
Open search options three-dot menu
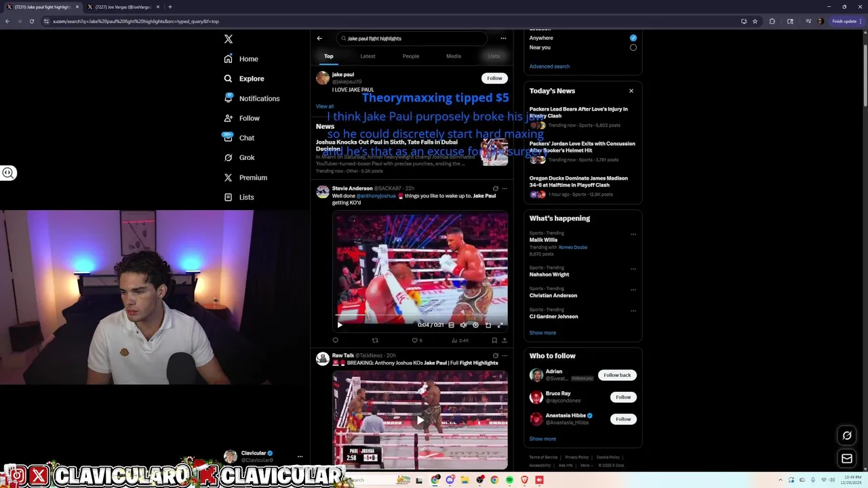point(503,39)
